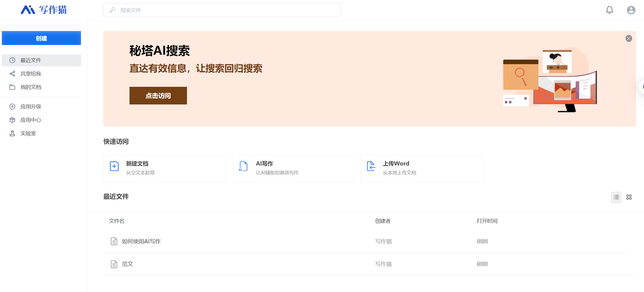The height and width of the screenshot is (292, 644).
Task: Switch to list view
Action: (616, 198)
